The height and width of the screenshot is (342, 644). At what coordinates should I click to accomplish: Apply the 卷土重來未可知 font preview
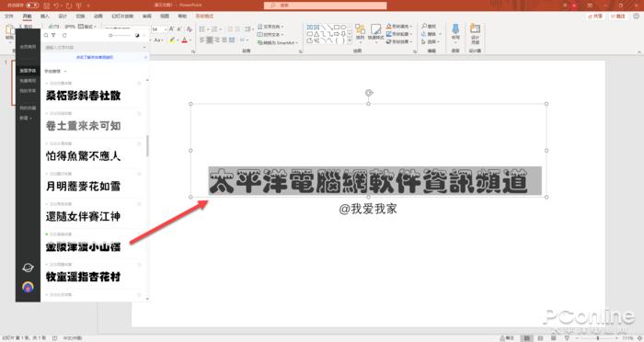coord(84,126)
